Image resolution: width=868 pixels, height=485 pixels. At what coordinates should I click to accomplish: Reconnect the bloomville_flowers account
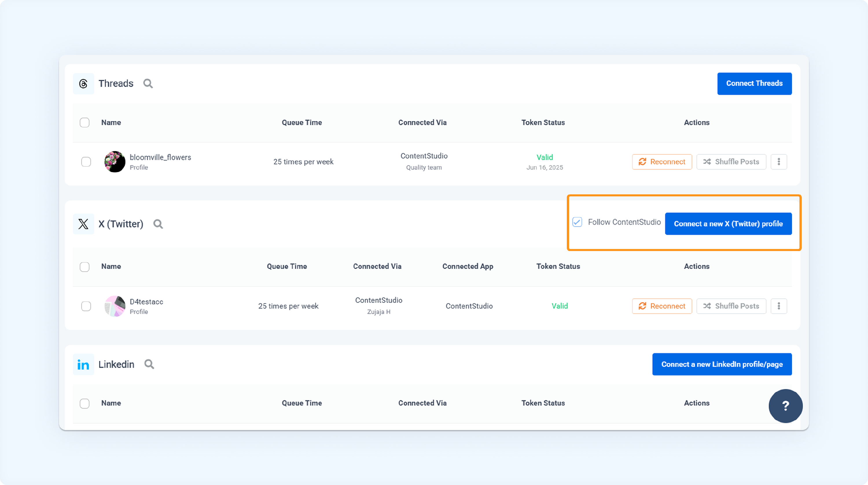[x=662, y=162]
